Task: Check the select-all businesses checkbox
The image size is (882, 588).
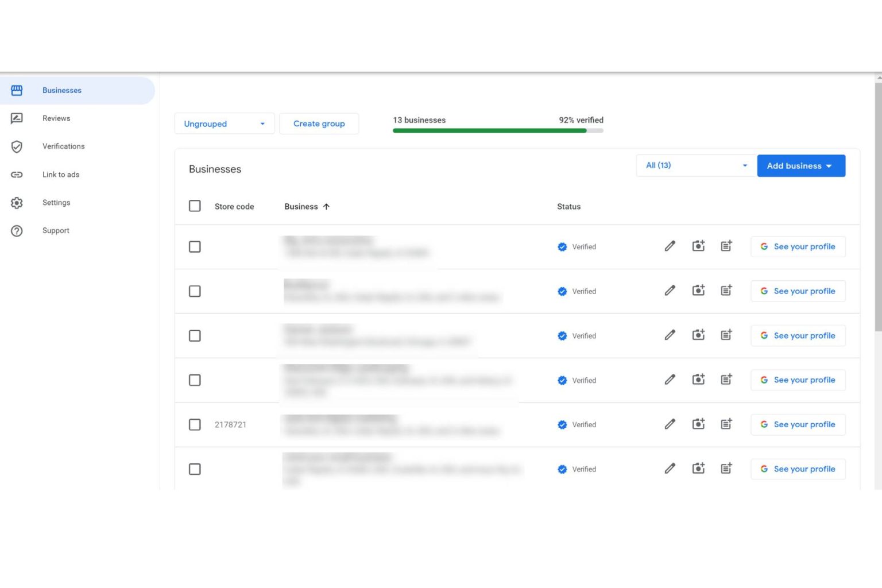Action: [x=195, y=206]
